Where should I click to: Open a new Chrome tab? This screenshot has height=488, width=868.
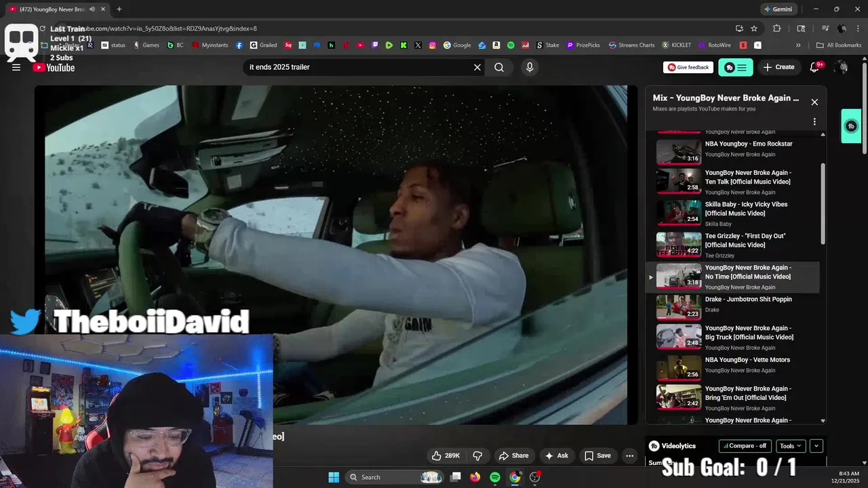(119, 9)
